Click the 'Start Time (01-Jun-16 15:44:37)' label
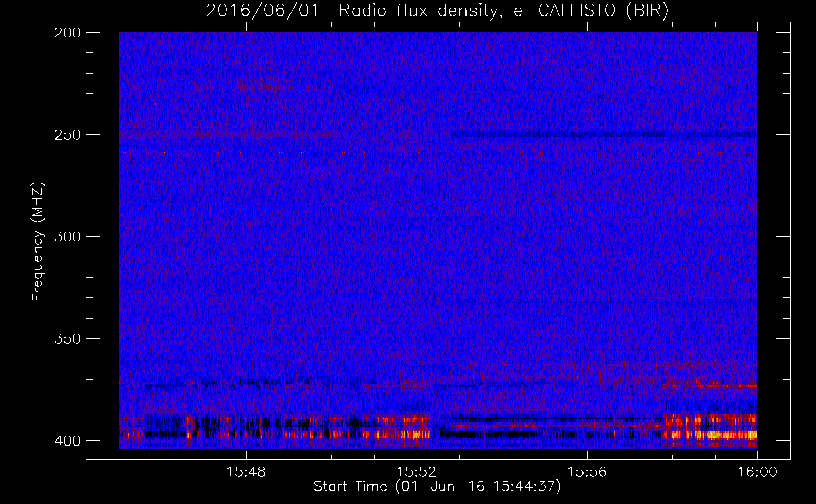Screen dimensions: 816x504 click(x=437, y=487)
